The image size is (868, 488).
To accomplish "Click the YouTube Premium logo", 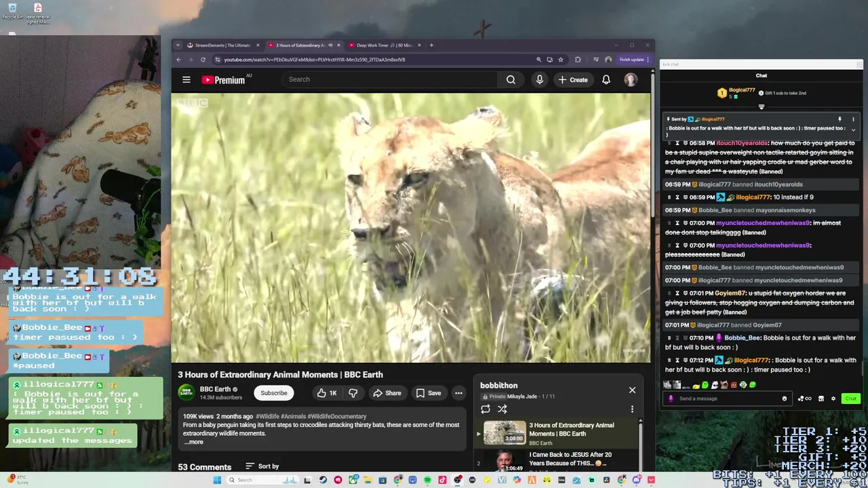I will click(223, 80).
